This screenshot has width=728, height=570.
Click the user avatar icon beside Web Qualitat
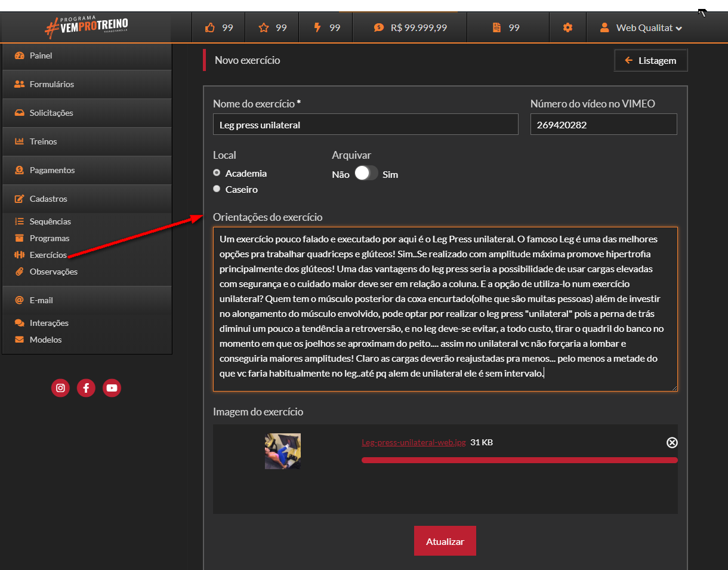[604, 27]
